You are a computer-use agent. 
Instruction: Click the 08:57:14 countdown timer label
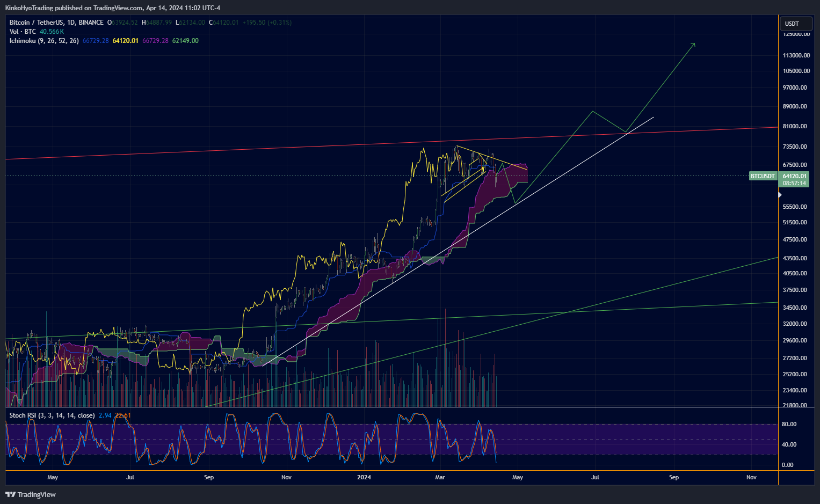coord(794,184)
